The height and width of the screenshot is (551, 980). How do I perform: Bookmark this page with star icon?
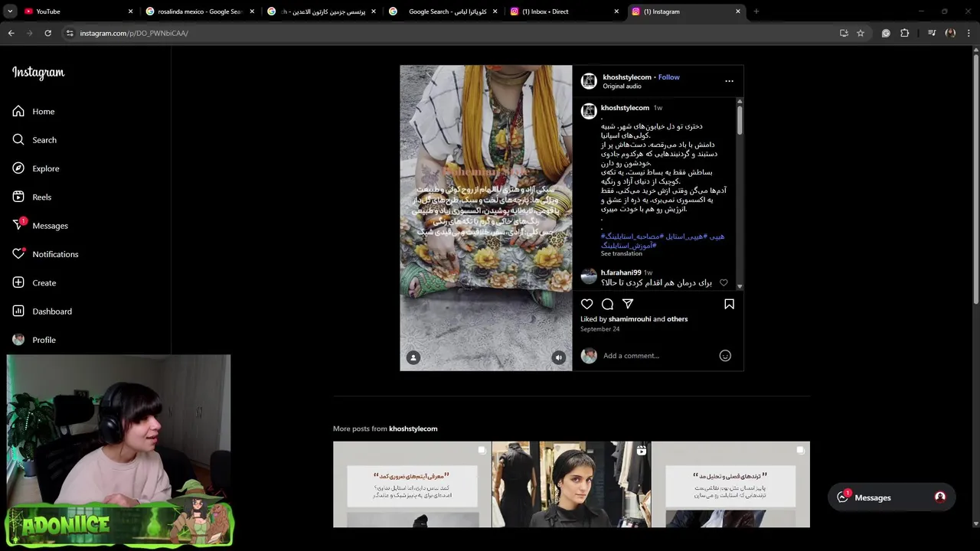coord(861,33)
